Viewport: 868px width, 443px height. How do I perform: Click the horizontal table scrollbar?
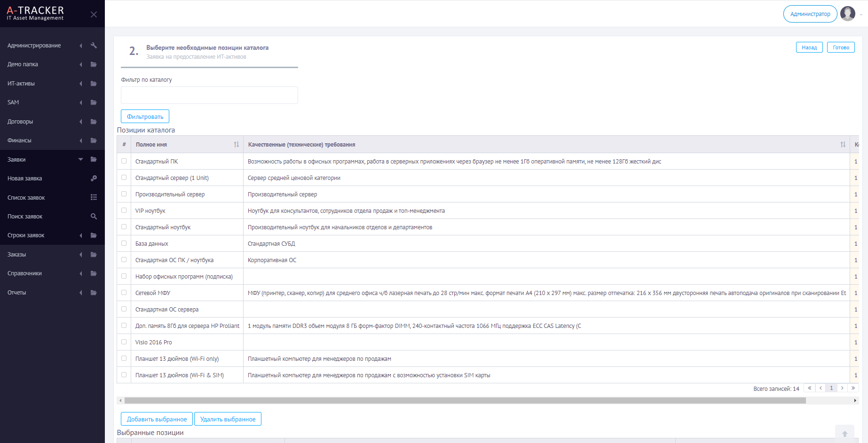[465, 401]
